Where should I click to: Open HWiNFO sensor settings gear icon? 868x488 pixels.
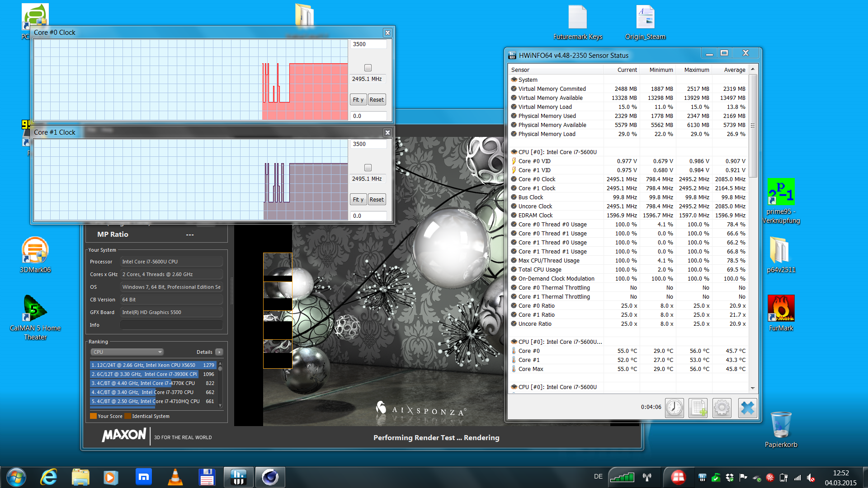722,408
